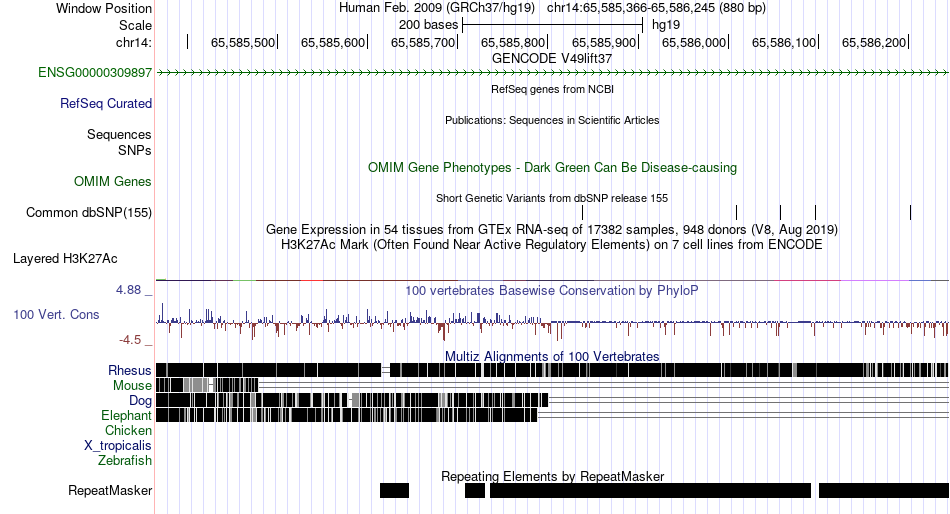Select the Dog alignment label
This screenshot has width=950, height=514.
point(140,401)
